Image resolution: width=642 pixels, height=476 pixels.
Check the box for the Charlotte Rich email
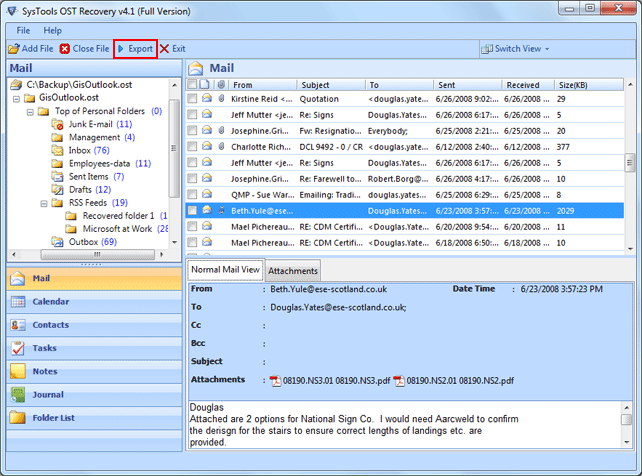pyautogui.click(x=192, y=146)
